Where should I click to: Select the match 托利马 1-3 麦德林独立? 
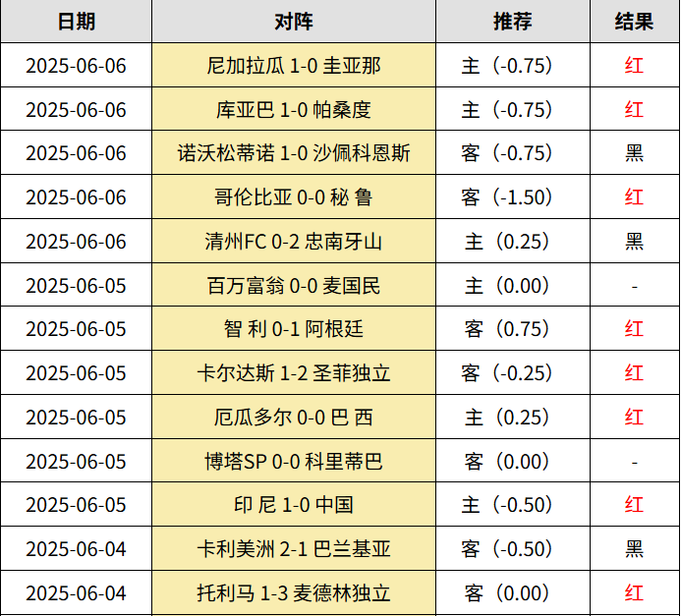pos(294,593)
